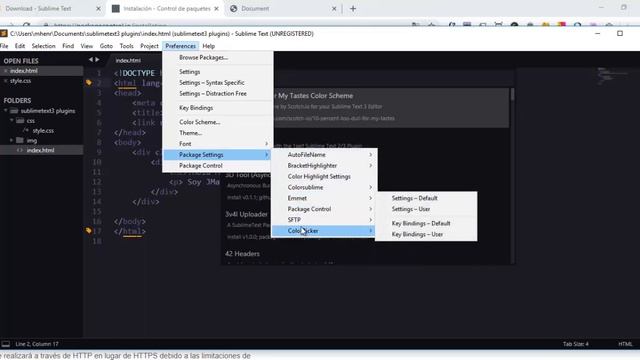Go to next tab arrow
The height and width of the screenshot is (360, 640).
(x=97, y=60)
